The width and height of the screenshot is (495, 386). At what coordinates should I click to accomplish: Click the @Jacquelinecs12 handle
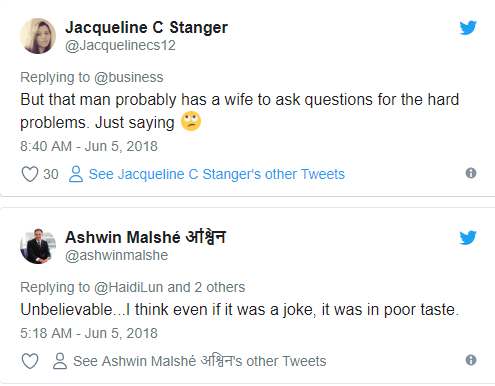[x=120, y=45]
